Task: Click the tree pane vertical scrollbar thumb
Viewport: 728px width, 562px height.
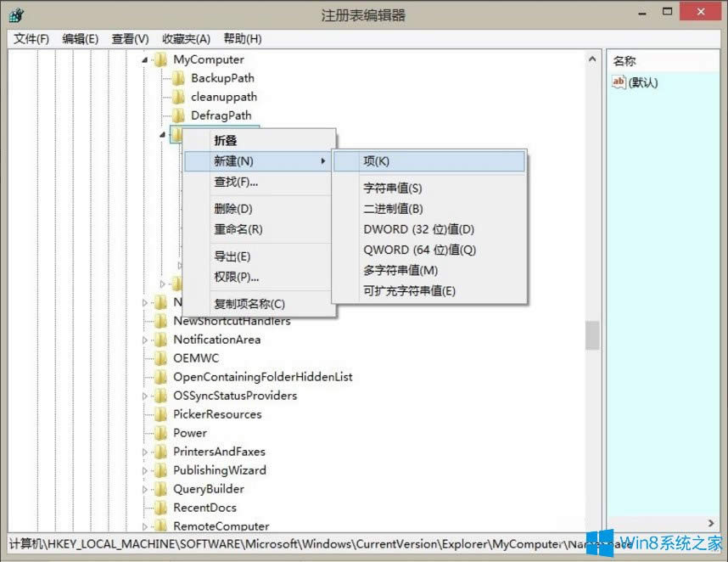Action: point(591,334)
